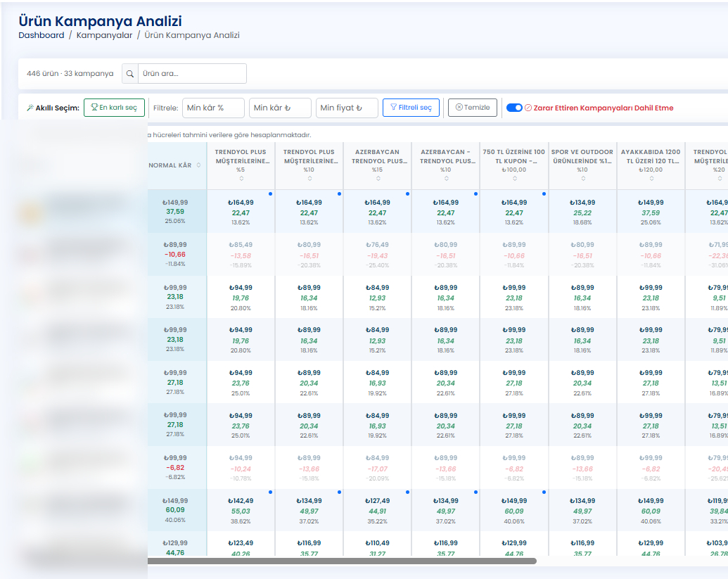Select the cell showing -17,07 loss at -20.09%
This screenshot has width=728, height=579.
click(378, 468)
